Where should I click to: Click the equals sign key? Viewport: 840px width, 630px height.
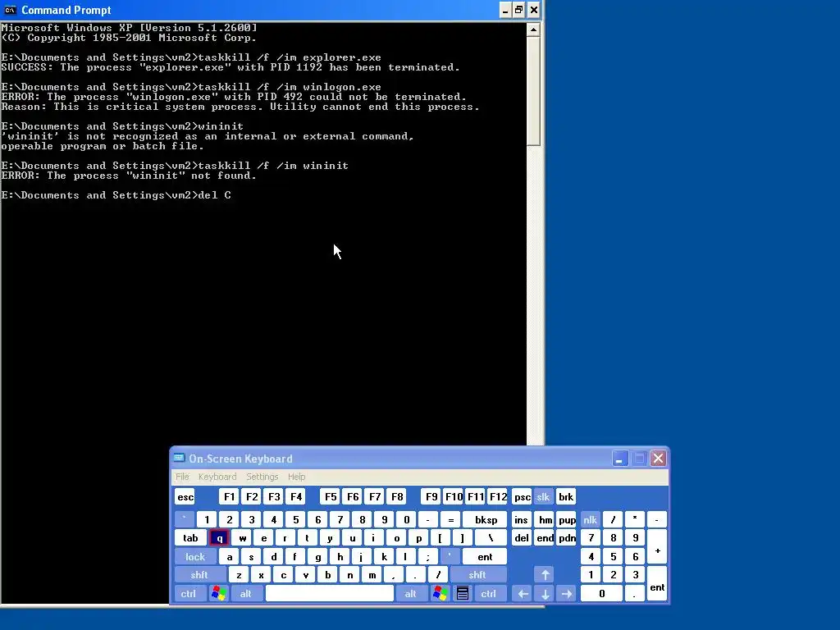click(x=450, y=519)
